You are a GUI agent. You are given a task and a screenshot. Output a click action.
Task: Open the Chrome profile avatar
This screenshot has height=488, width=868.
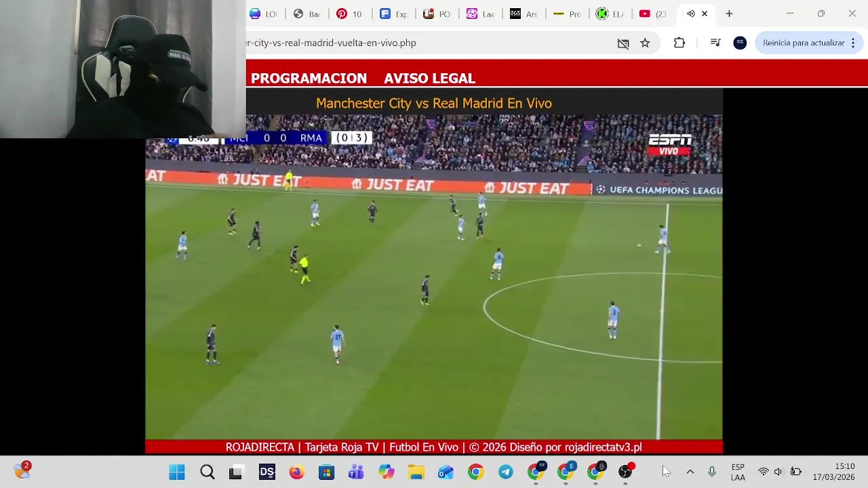(x=740, y=43)
